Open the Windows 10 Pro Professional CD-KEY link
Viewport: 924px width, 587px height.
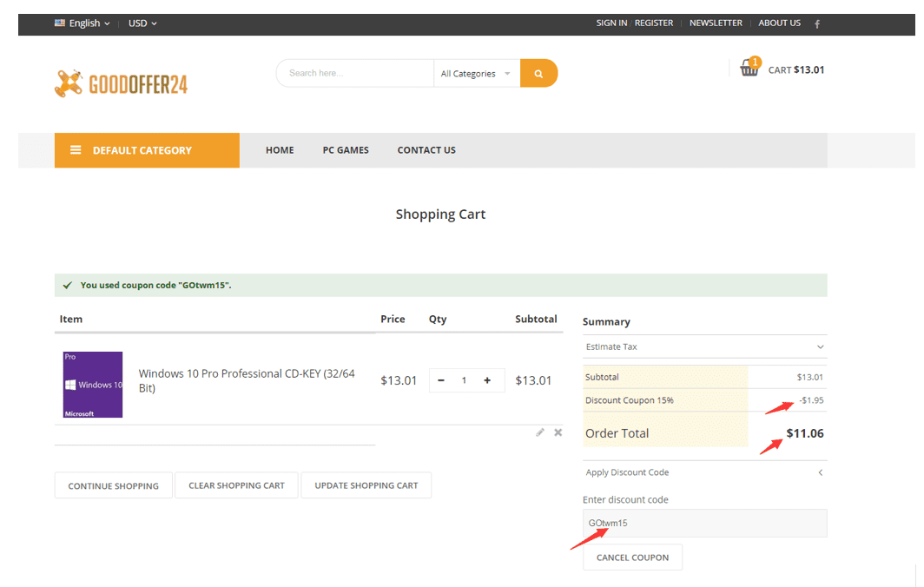click(x=247, y=380)
